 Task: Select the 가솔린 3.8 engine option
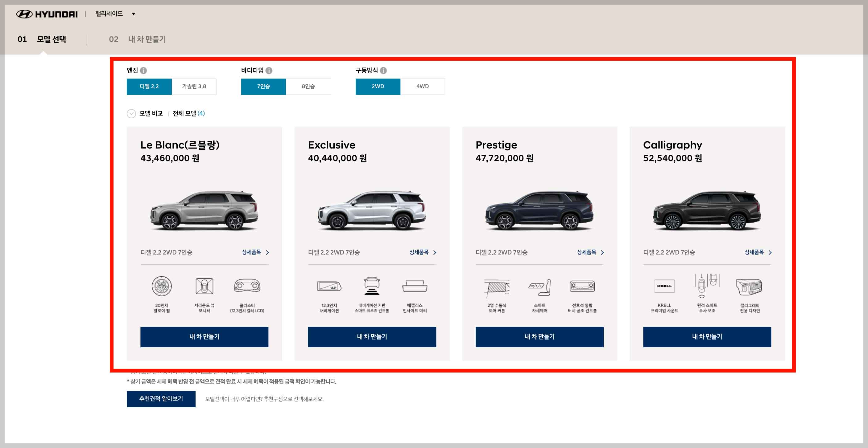coord(194,87)
